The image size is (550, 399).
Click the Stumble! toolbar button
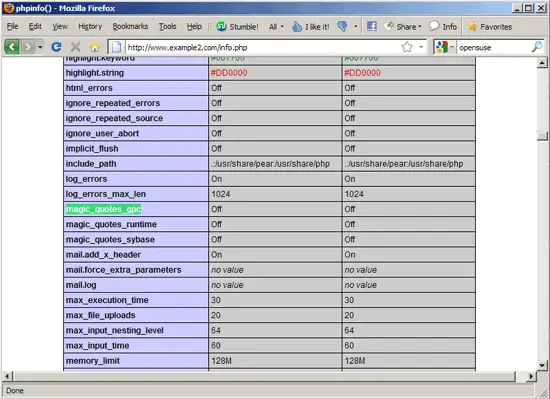[237, 27]
